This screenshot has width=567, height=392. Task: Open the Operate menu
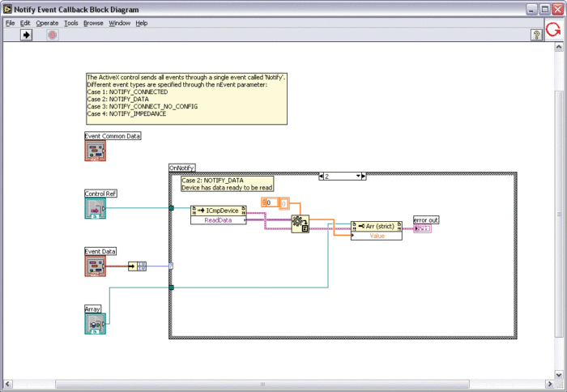tap(47, 23)
